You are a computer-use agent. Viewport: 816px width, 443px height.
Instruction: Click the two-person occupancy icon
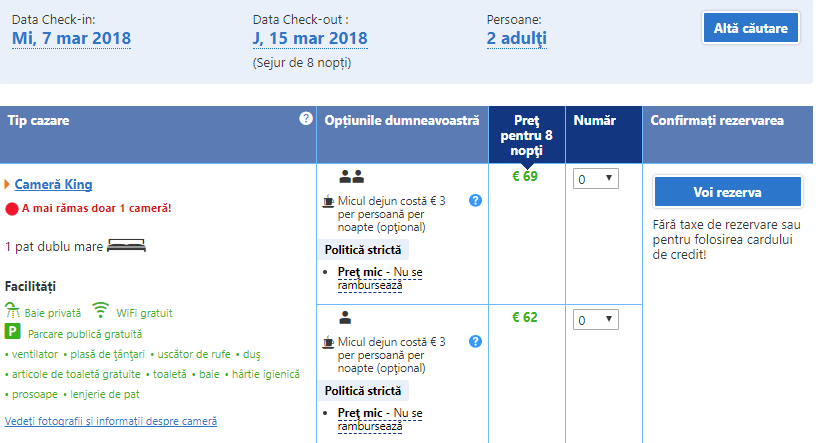tap(351, 177)
